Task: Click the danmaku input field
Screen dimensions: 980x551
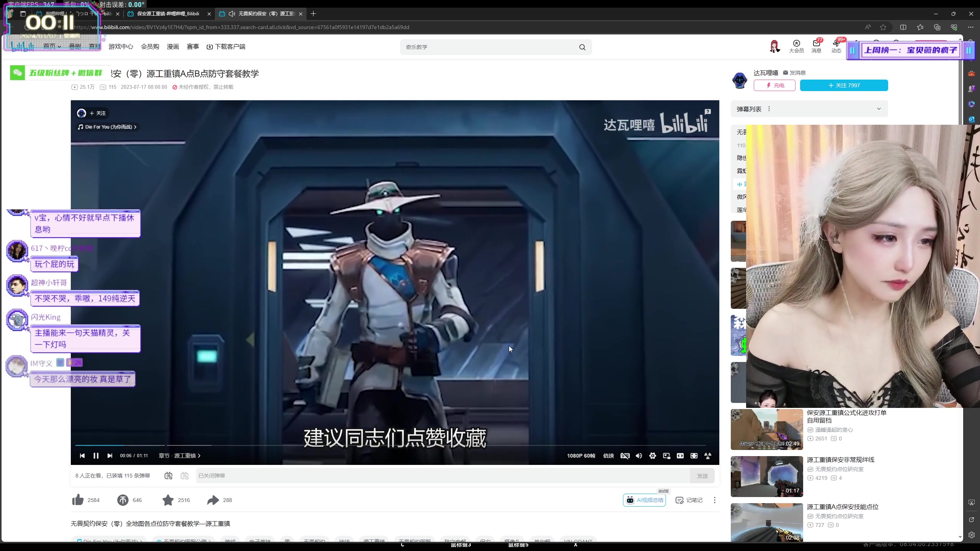Action: 443,476
